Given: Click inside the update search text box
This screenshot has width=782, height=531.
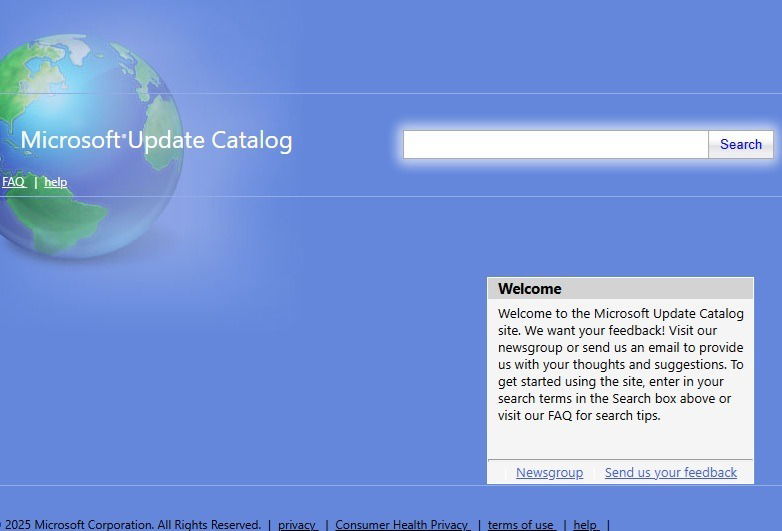Looking at the screenshot, I should pyautogui.click(x=556, y=145).
